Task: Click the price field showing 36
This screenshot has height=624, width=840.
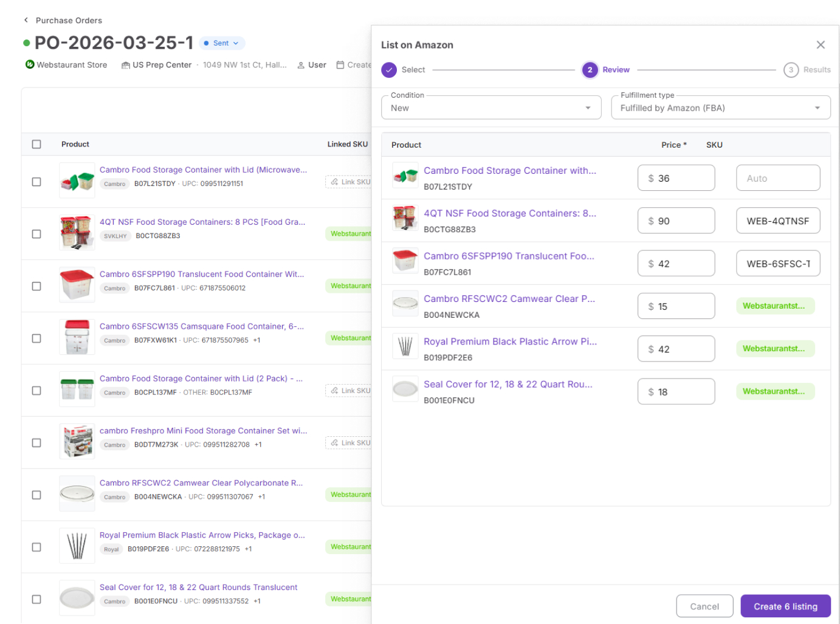Action: tap(676, 178)
